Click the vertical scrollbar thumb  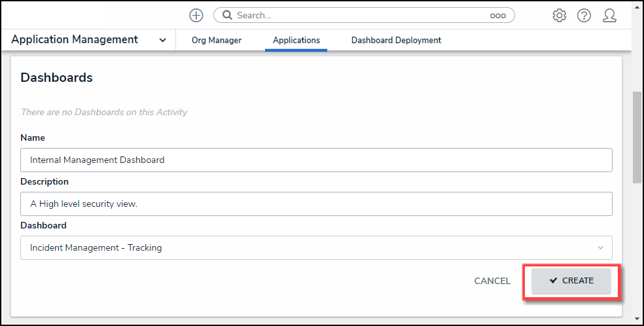click(637, 137)
